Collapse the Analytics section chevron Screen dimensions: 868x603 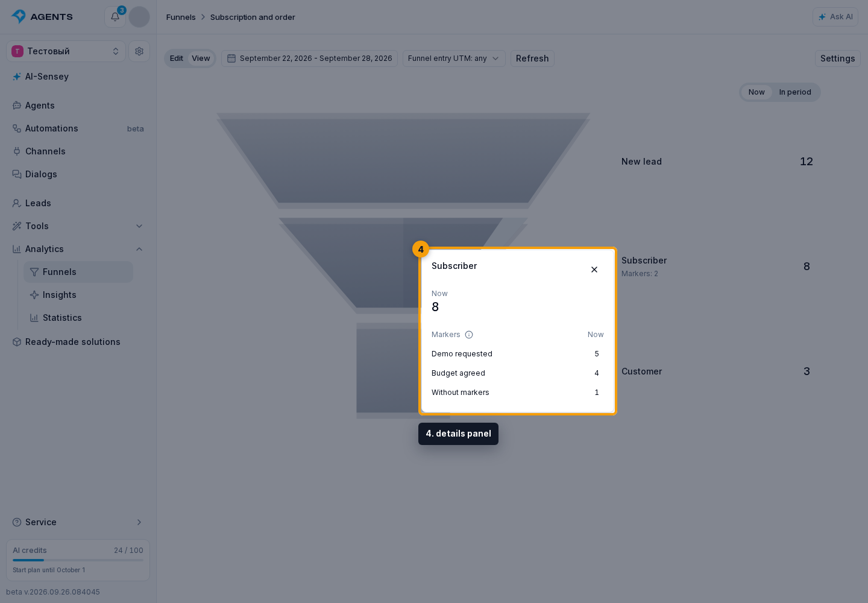tap(139, 249)
